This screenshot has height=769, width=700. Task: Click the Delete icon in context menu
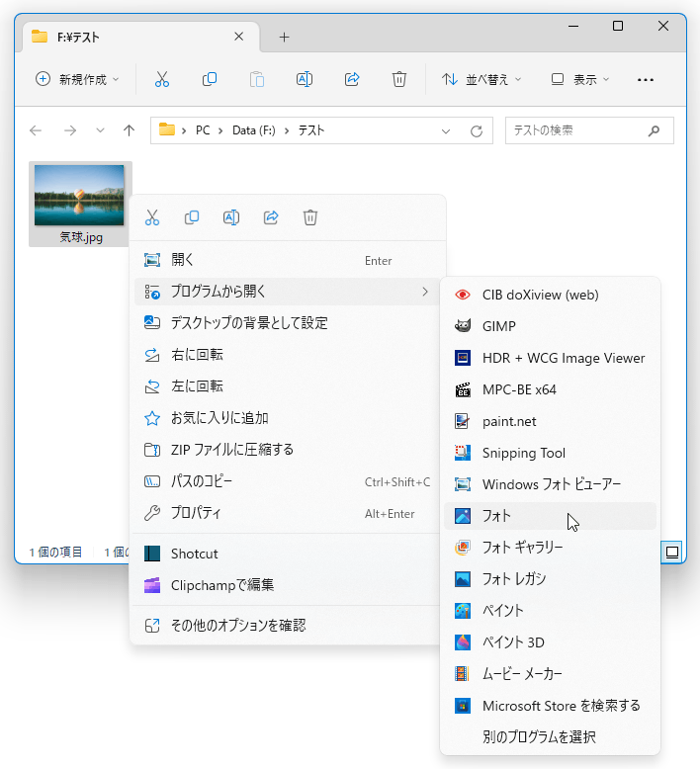tap(310, 217)
